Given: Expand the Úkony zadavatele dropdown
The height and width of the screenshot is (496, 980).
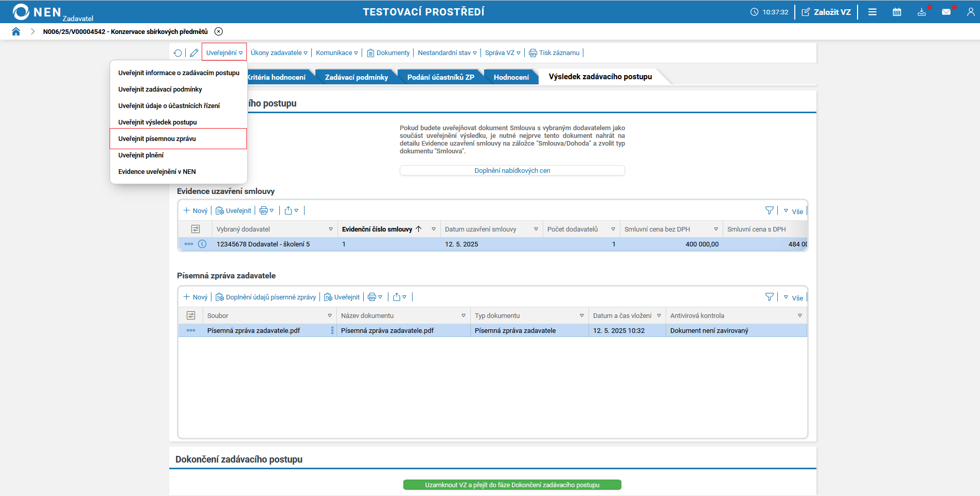Looking at the screenshot, I should click(279, 53).
